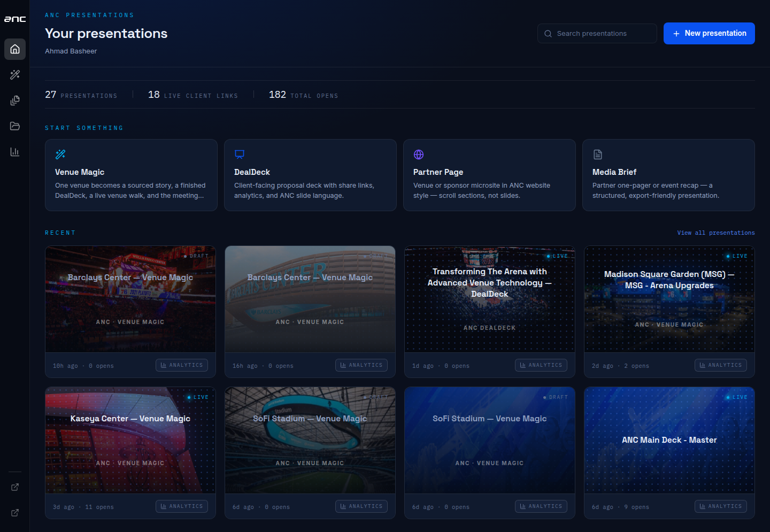The height and width of the screenshot is (532, 770).
Task: Click the upper external-link icon in sidebar
Action: coord(15,487)
